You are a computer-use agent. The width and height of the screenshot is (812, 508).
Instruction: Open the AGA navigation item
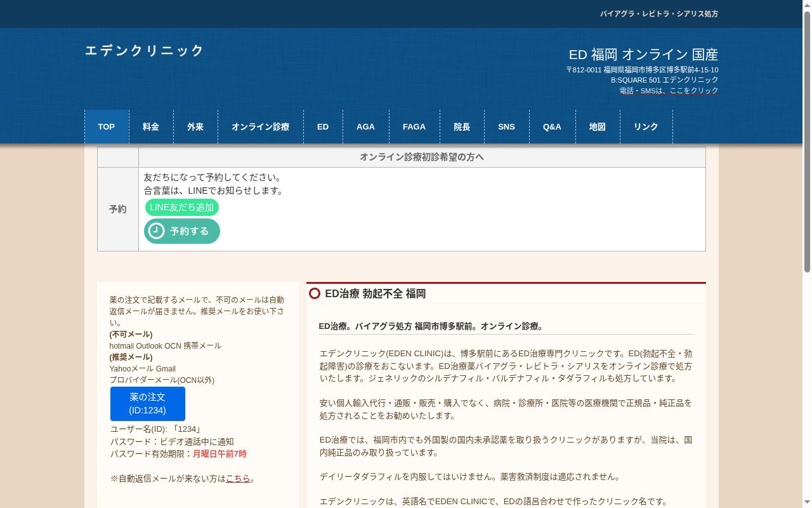[x=366, y=127]
